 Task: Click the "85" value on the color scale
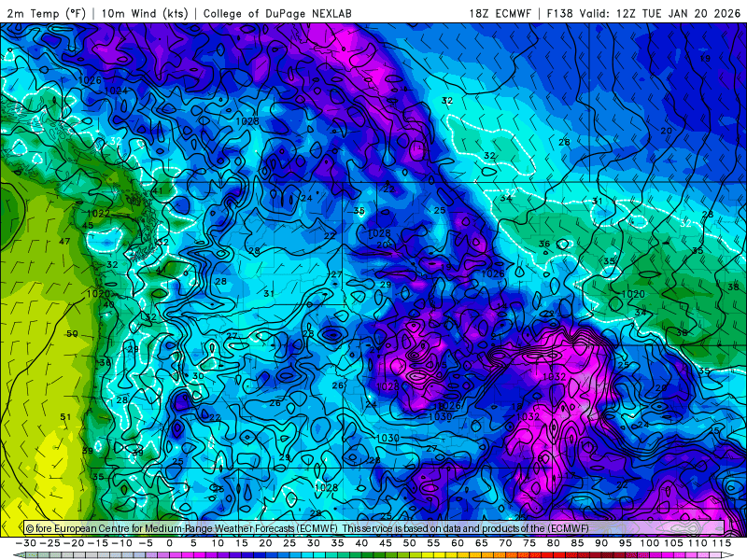click(x=577, y=543)
